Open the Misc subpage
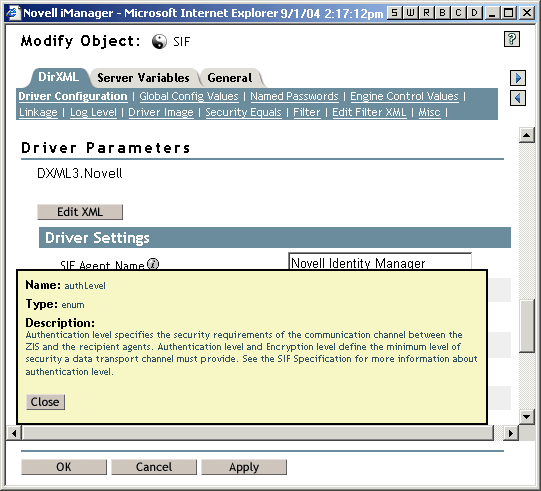 (x=429, y=112)
